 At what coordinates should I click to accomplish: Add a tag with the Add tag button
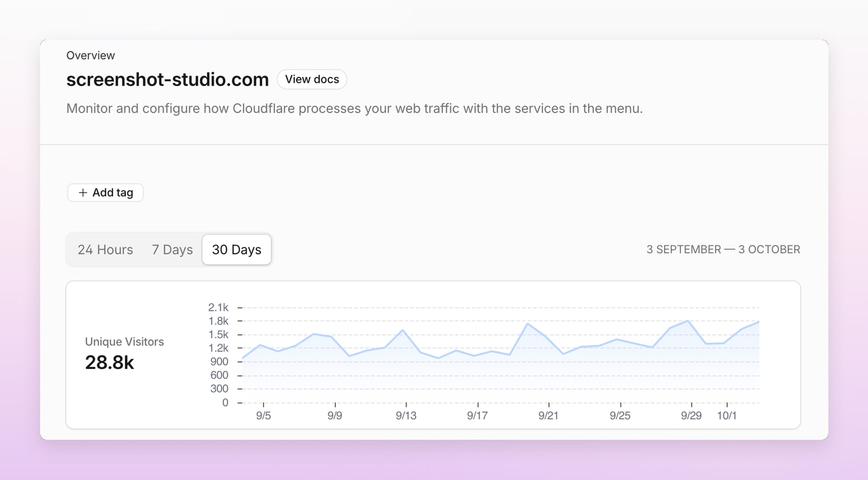(105, 193)
